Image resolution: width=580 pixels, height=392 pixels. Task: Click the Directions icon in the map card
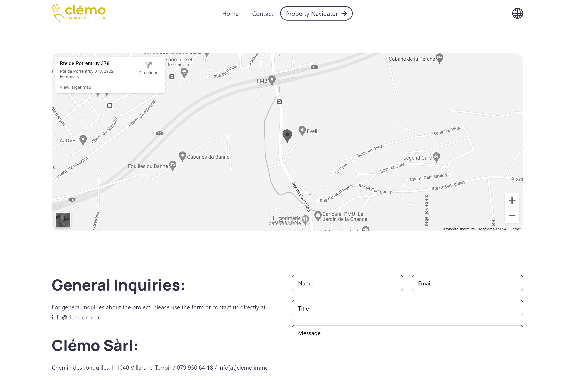pyautogui.click(x=148, y=65)
